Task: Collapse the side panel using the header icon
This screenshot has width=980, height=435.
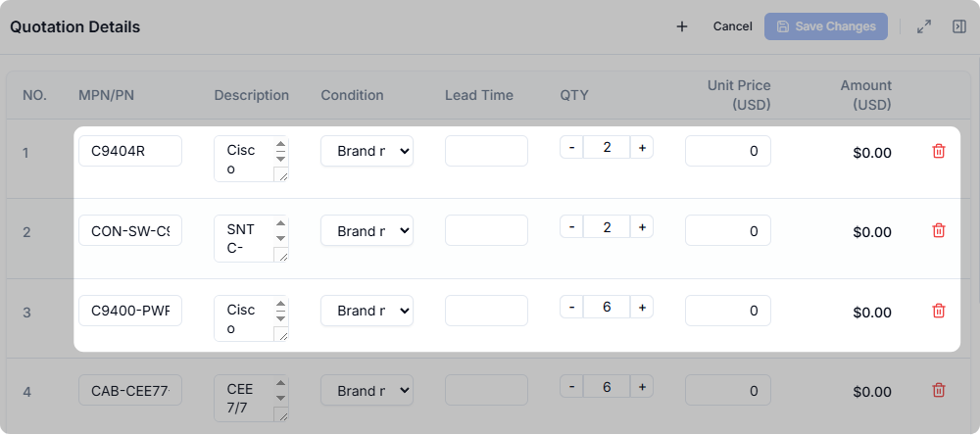Action: pyautogui.click(x=959, y=26)
